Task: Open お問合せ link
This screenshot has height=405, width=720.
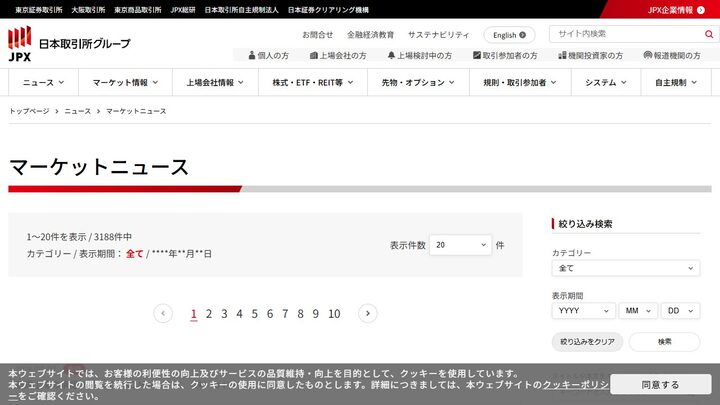Action: click(x=318, y=35)
